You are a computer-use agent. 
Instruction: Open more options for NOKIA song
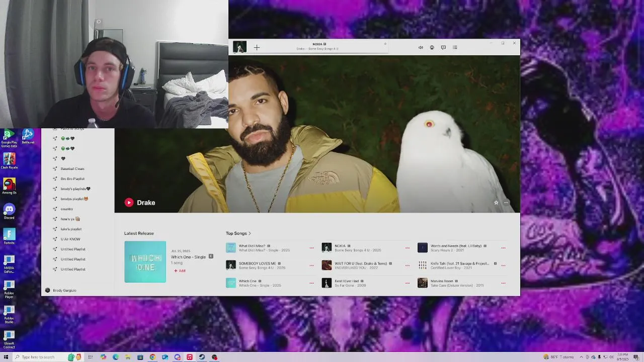(408, 248)
